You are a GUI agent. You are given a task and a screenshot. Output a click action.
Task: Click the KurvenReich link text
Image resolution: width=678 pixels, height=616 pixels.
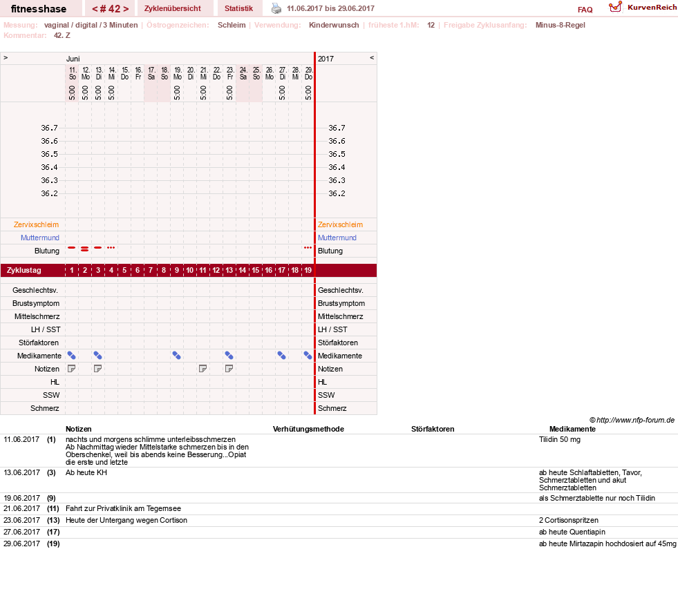click(x=652, y=8)
